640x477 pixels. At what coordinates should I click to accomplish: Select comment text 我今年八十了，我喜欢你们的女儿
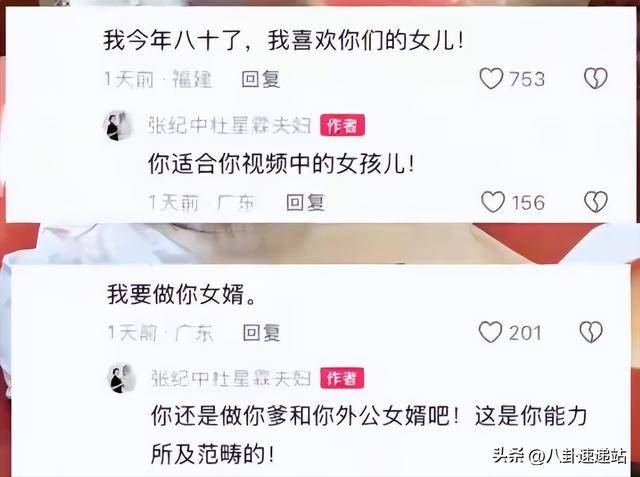tap(284, 41)
